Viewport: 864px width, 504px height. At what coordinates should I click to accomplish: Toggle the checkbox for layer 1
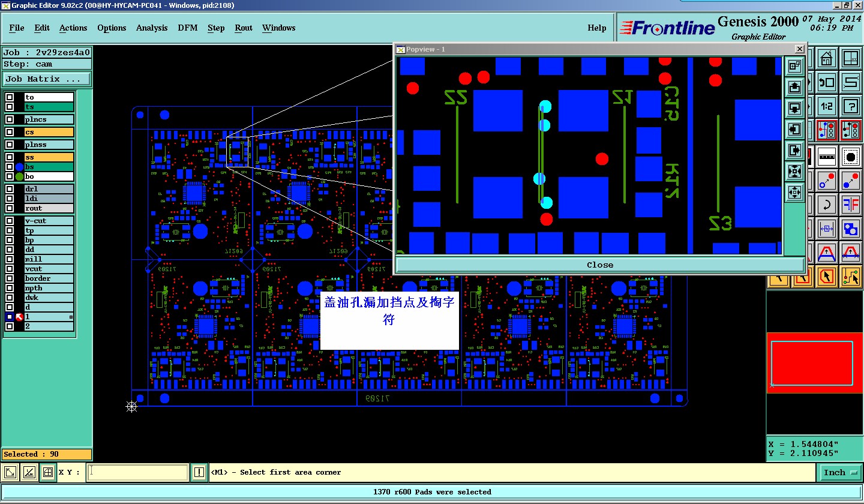coord(10,317)
